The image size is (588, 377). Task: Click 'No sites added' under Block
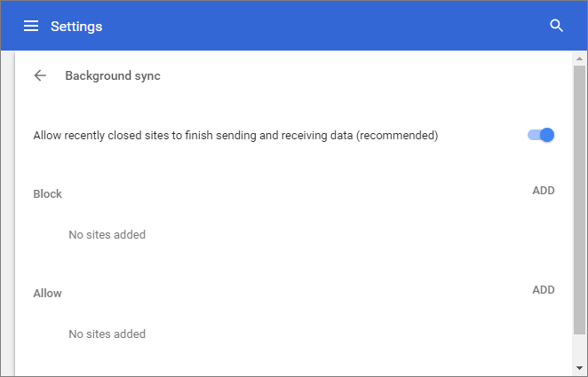107,235
